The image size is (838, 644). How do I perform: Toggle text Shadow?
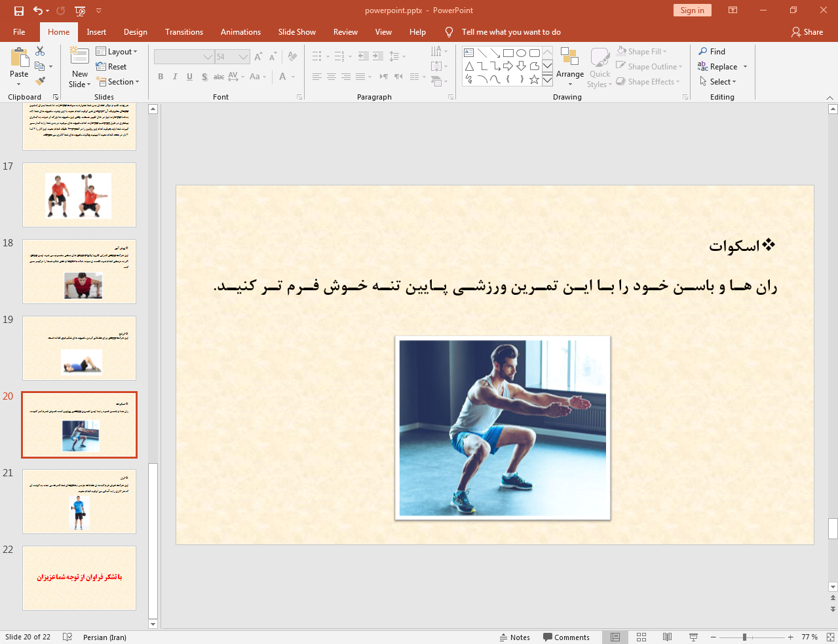(x=204, y=77)
